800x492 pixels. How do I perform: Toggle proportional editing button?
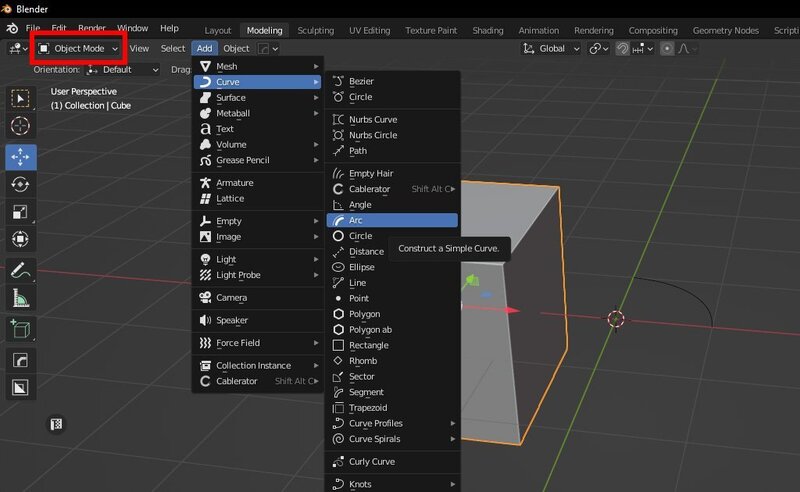[669, 48]
